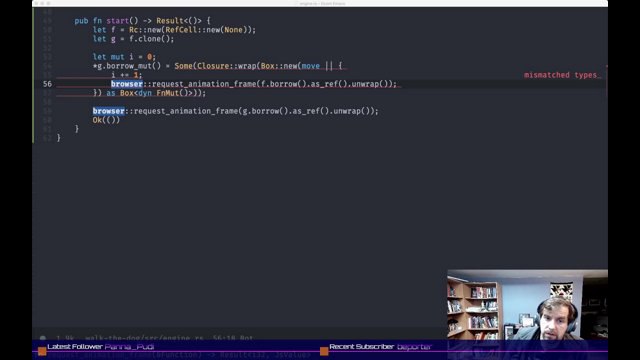Click the "56:18 Bot" position indicator
The image size is (640, 360).
233,338
